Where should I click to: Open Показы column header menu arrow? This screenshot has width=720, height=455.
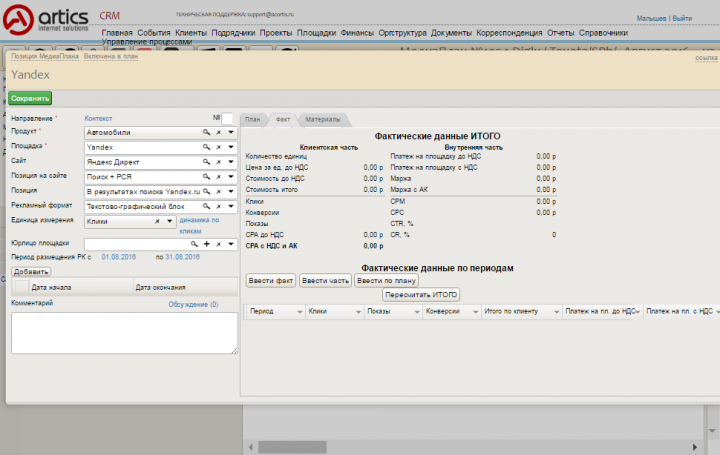click(417, 312)
